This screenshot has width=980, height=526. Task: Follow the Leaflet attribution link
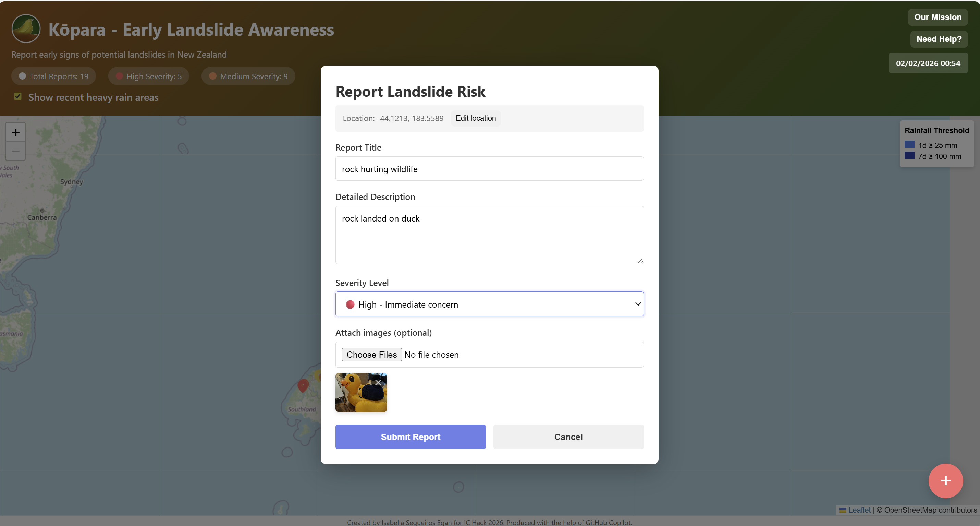coord(859,510)
